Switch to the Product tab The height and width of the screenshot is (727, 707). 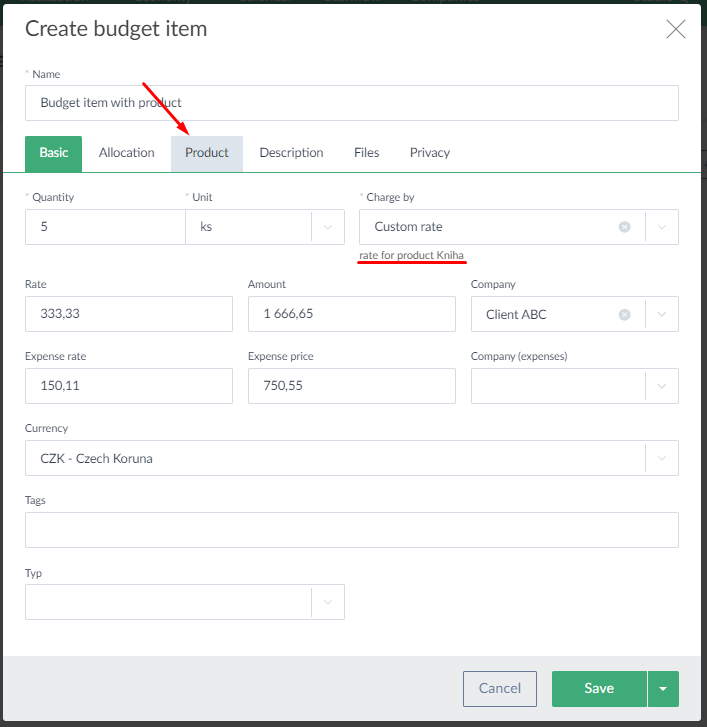(x=207, y=153)
